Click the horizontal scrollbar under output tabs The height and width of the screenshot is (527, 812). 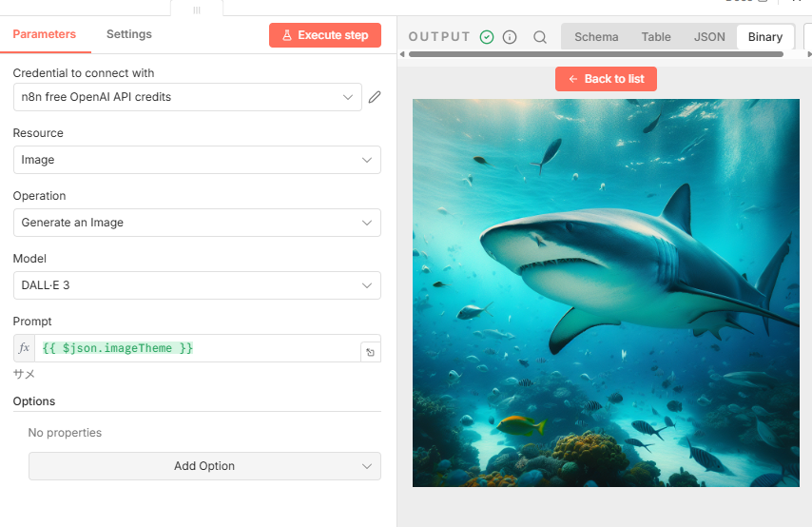[595, 54]
